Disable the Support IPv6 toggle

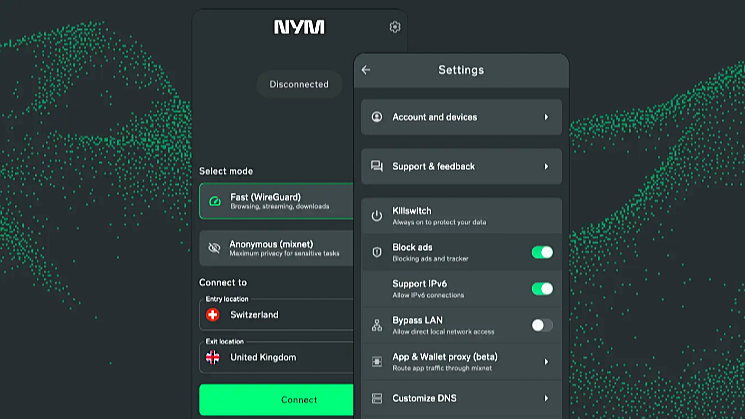542,289
